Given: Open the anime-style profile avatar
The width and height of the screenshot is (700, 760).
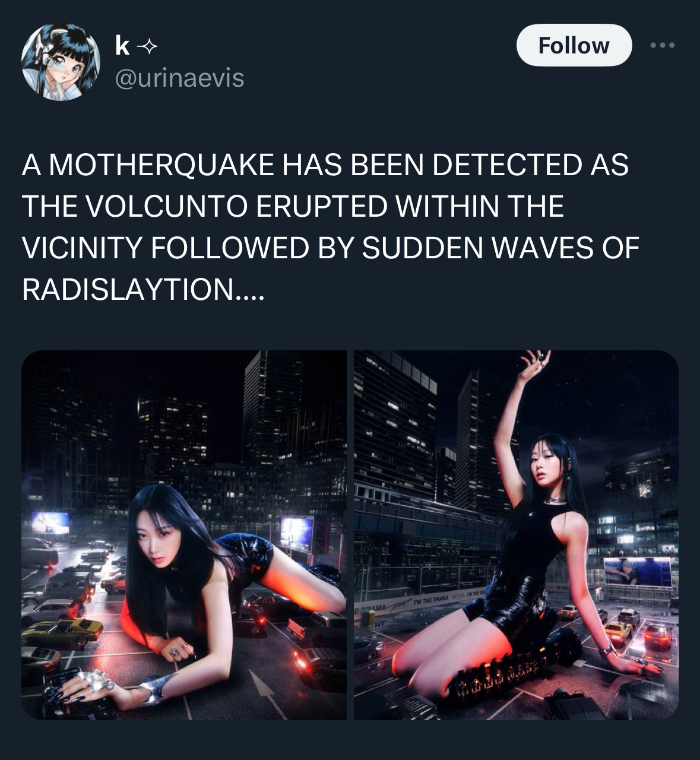Looking at the screenshot, I should point(61,62).
